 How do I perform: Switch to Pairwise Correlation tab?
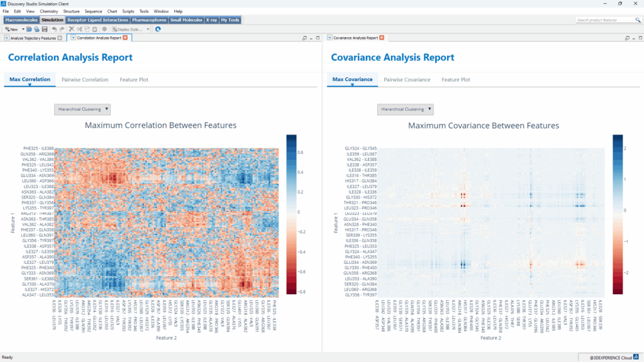(85, 80)
